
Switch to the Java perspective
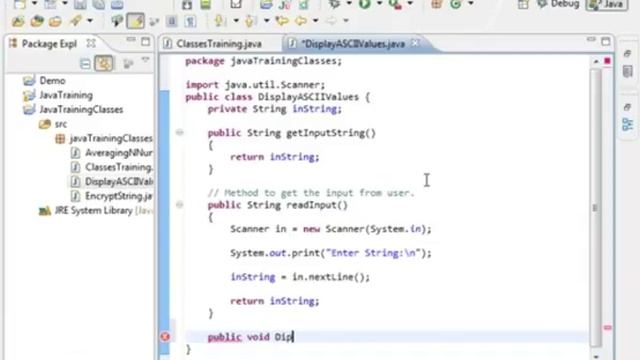click(x=607, y=4)
